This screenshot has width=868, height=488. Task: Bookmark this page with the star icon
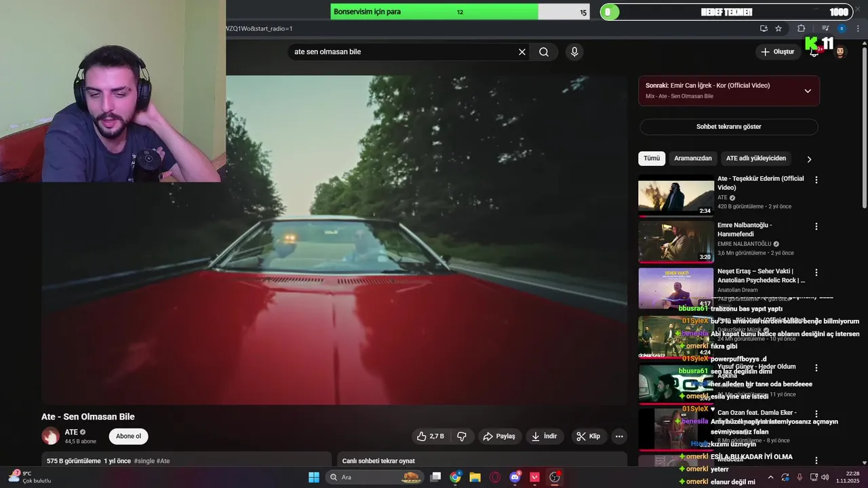778,28
